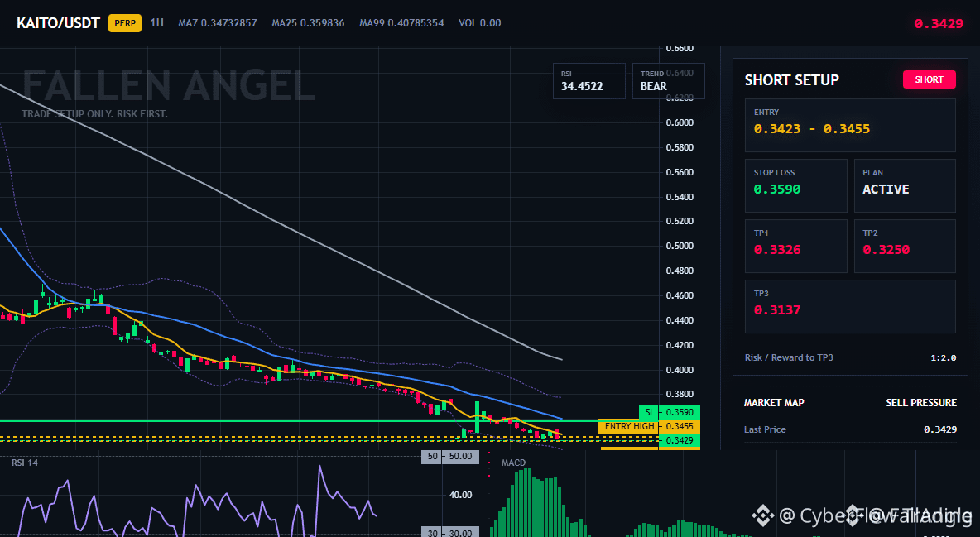Click the Last Price 0.3429 value
Viewport: 980px width, 537px height.
[x=940, y=429]
